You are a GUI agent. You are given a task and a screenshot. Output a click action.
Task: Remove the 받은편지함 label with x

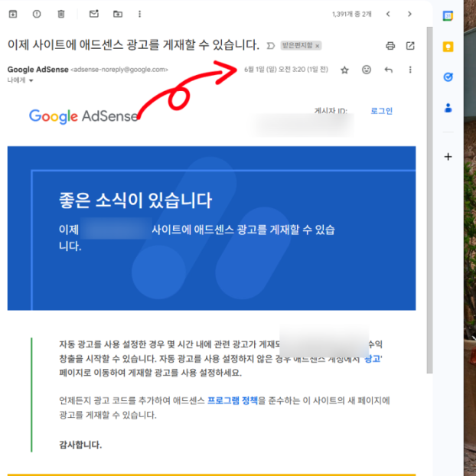pyautogui.click(x=318, y=46)
